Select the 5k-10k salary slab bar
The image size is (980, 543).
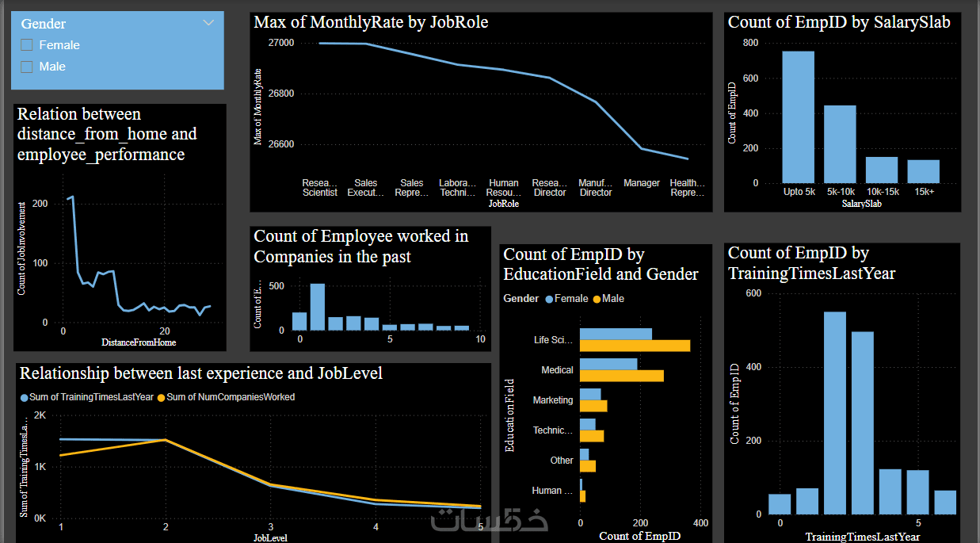[x=840, y=144]
